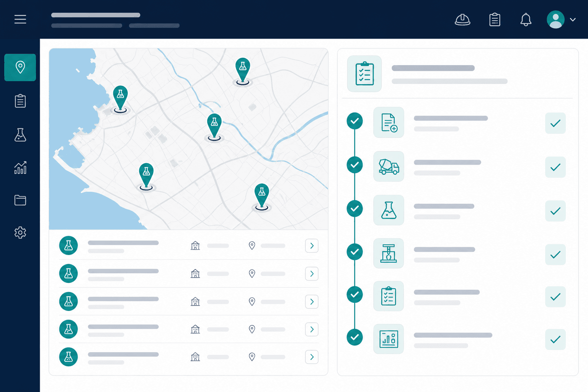
Task: Click the hard hat icon in header
Action: pos(462,20)
